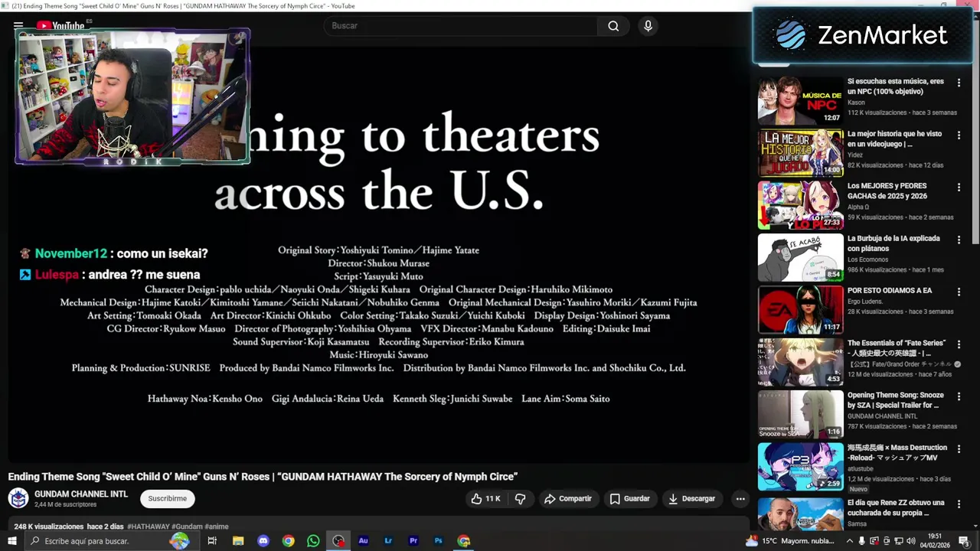The height and width of the screenshot is (551, 980).
Task: Open the volume speaker tray icon
Action: 911,541
